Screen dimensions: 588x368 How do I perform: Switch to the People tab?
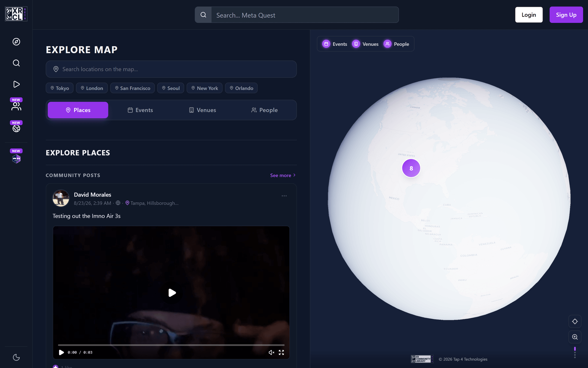pos(264,110)
